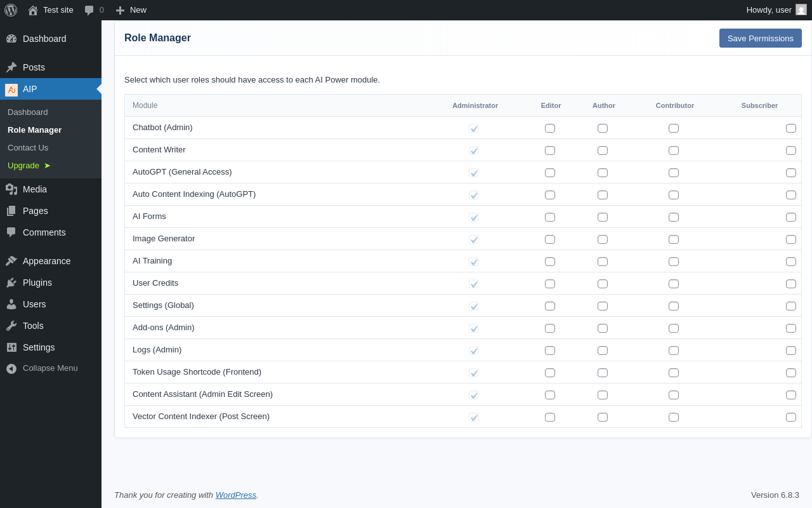The image size is (812, 508).
Task: Click the user avatar in admin bar
Action: coord(801,10)
